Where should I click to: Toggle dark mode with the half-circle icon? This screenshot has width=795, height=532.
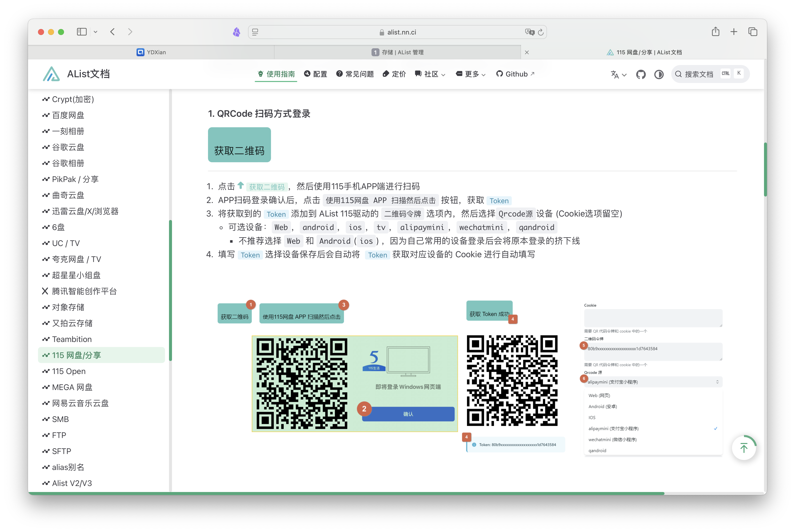[658, 74]
